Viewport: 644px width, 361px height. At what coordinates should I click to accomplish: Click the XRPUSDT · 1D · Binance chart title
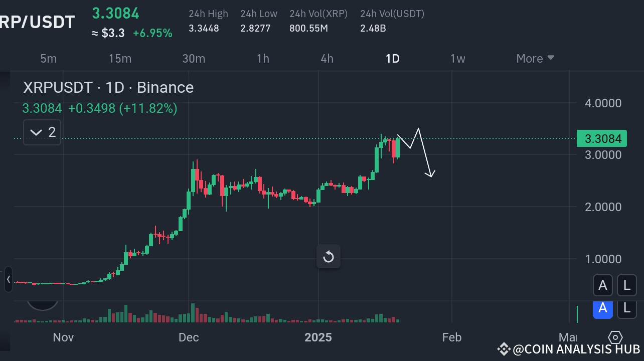[x=108, y=87]
